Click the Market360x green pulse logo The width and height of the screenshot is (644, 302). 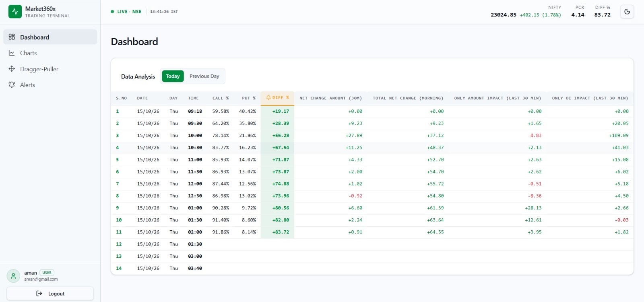click(x=15, y=12)
